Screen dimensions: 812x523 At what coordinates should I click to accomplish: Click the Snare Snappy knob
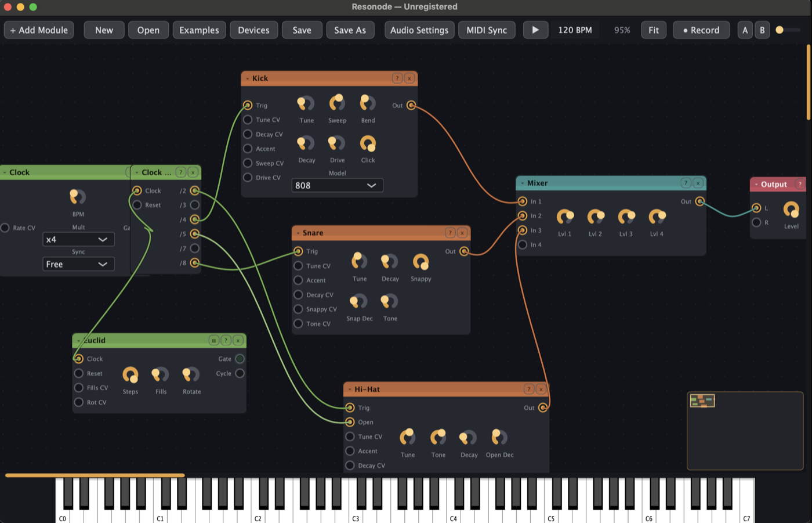point(420,262)
